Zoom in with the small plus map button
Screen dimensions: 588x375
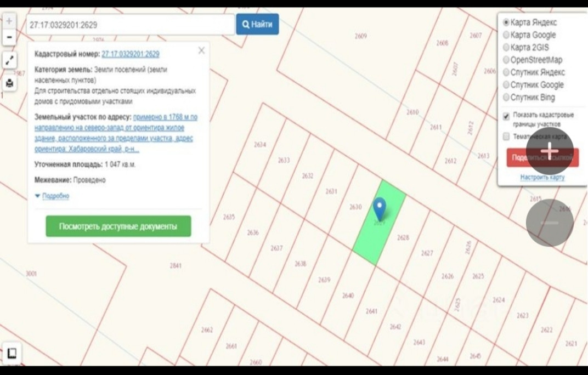click(x=9, y=21)
